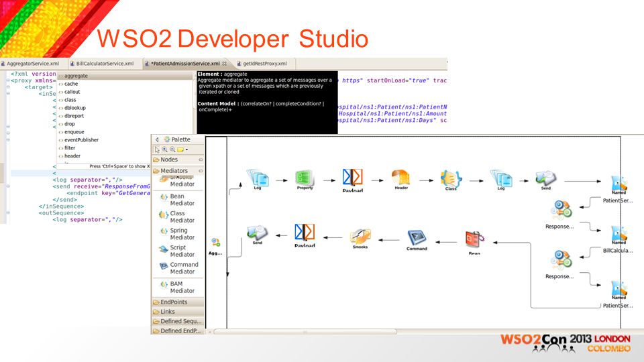Expand the EndPoints palette drawer
Image resolution: width=644 pixels, height=362 pixels.
point(177,302)
